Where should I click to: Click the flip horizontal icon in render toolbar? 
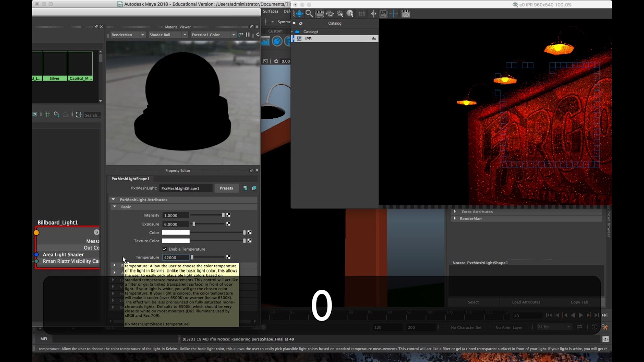click(x=373, y=14)
